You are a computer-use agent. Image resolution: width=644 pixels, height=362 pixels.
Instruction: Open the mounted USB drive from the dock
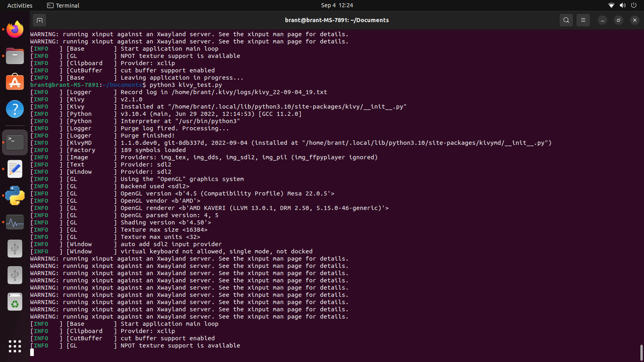[14, 248]
